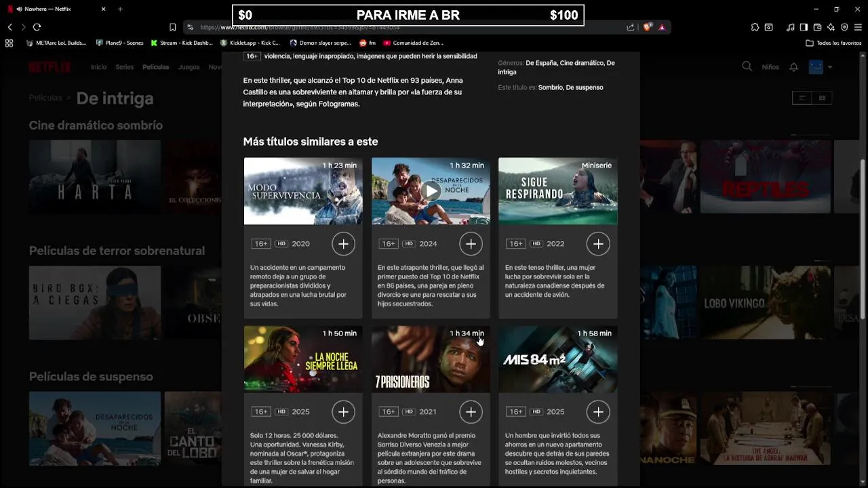Open Mis 84 m² thumbnail
The image size is (868, 488).
[x=558, y=359]
